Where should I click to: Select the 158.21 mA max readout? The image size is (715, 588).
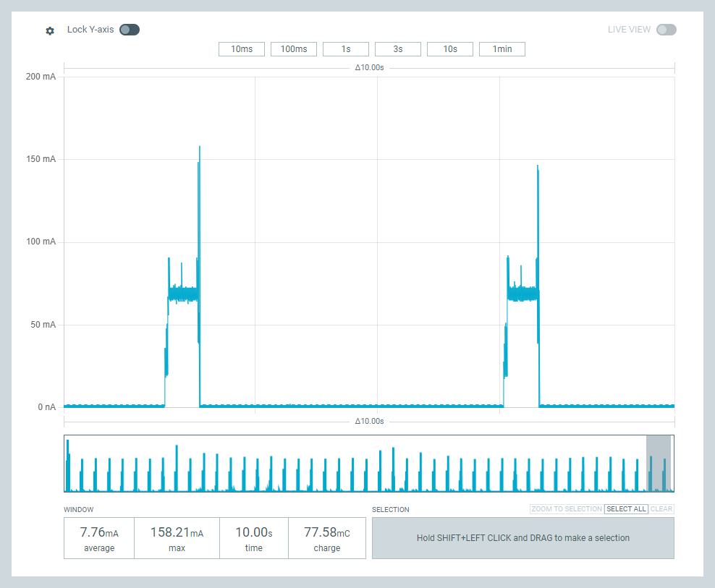click(x=177, y=538)
